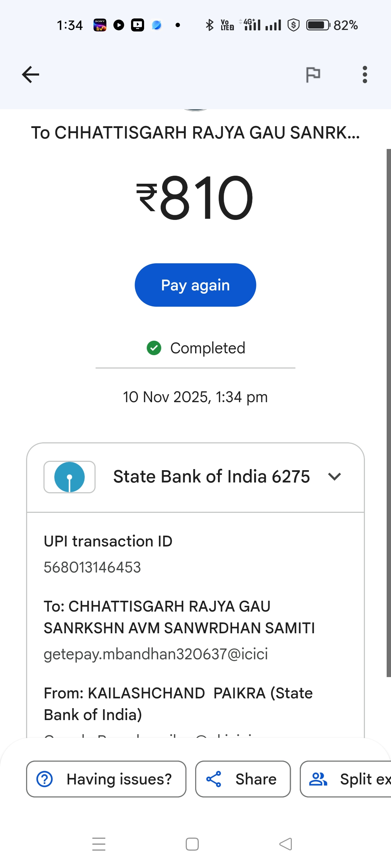Tap Android recent apps navigation icon
This screenshot has width=391, height=868.
point(99,844)
